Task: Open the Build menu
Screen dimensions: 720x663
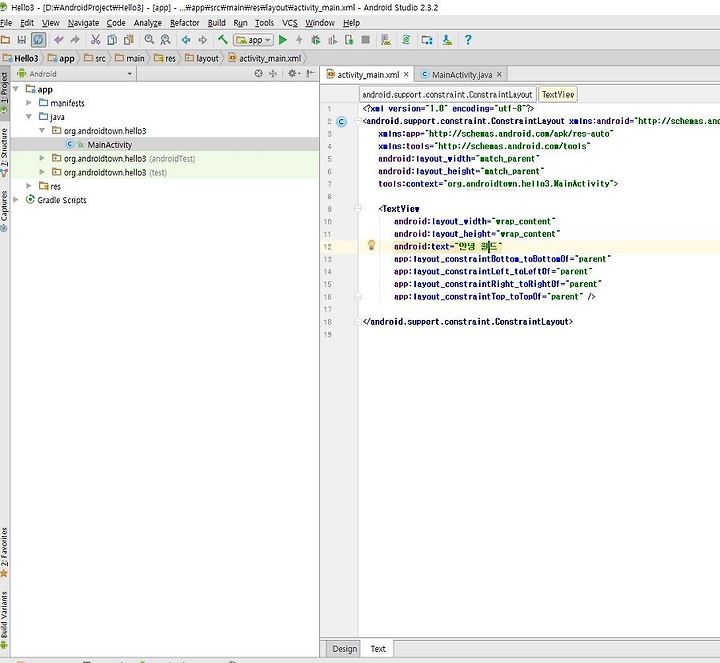Action: 216,22
